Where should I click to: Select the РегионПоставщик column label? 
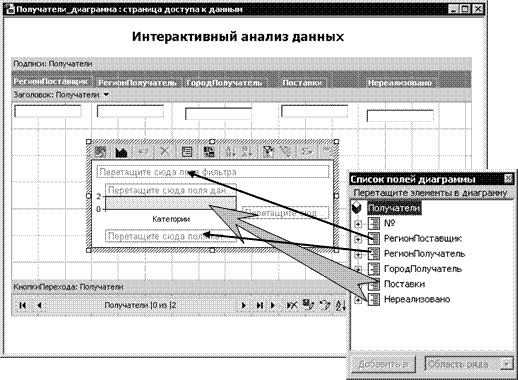tap(51, 81)
